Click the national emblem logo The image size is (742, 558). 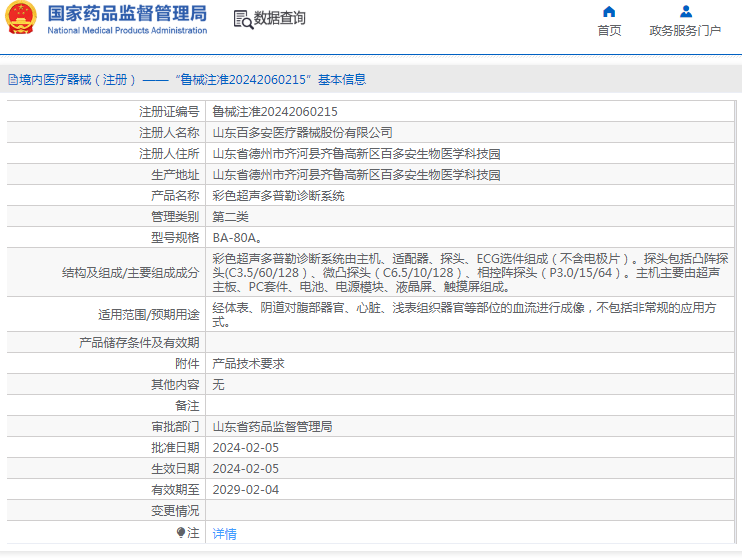pyautogui.click(x=21, y=18)
